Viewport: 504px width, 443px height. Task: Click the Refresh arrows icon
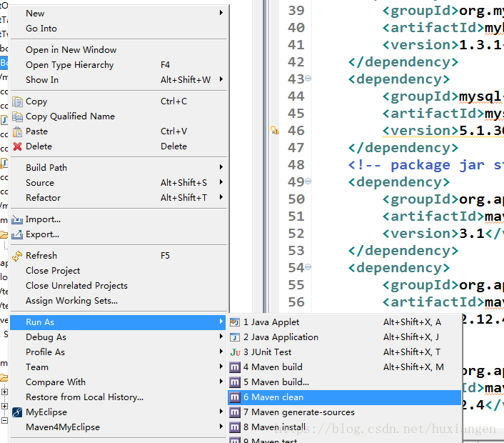tap(17, 256)
